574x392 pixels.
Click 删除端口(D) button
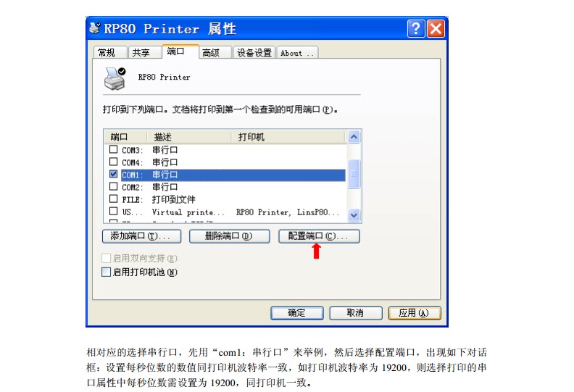tap(229, 236)
